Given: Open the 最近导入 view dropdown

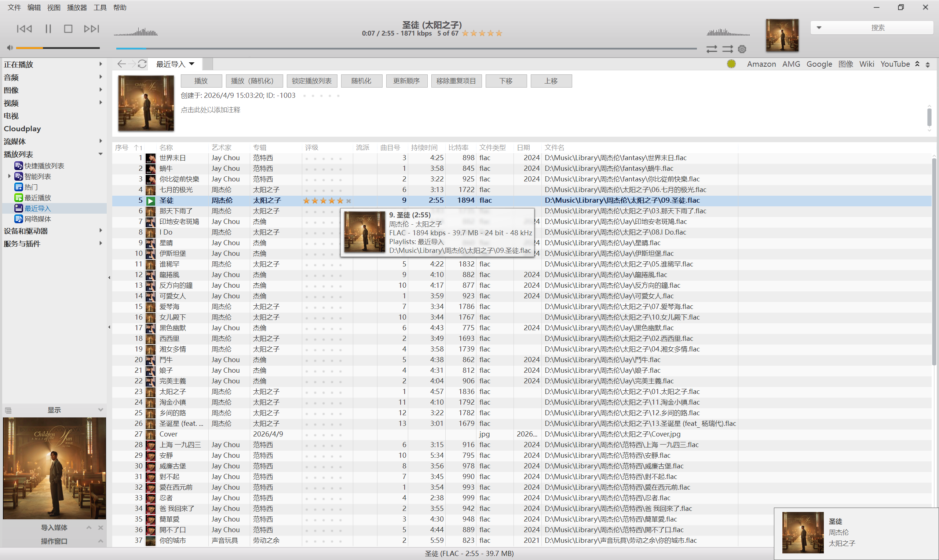Looking at the screenshot, I should click(x=192, y=64).
